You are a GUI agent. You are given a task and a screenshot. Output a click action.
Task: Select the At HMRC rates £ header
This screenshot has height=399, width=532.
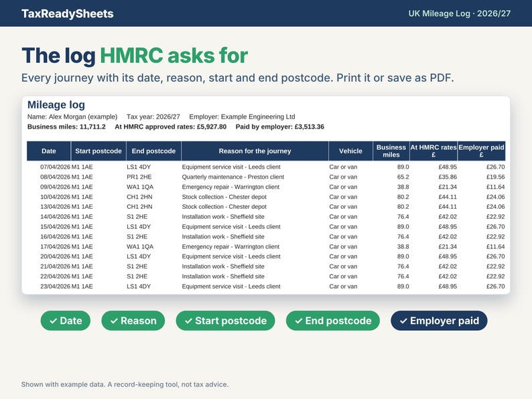click(434, 151)
